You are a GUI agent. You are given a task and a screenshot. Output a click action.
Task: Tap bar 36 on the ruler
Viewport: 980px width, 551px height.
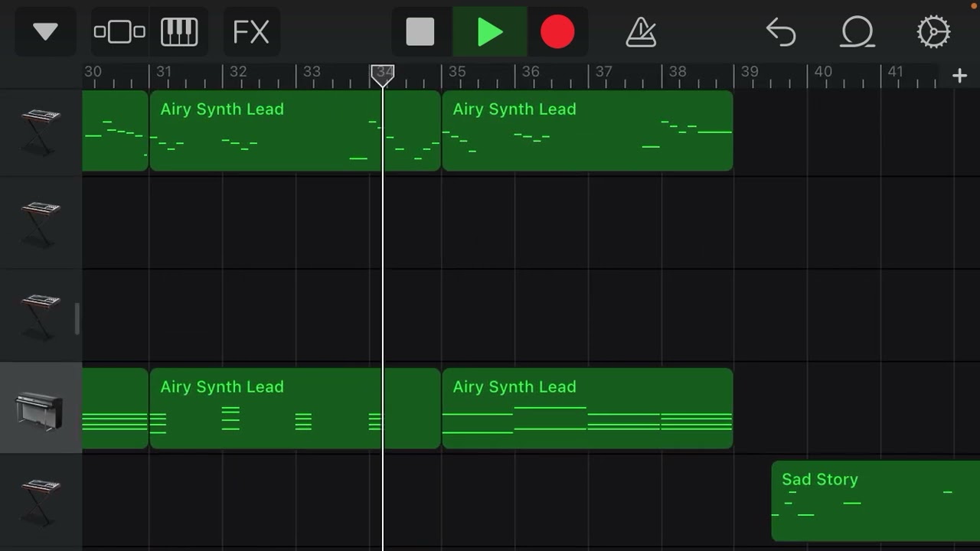tap(530, 72)
